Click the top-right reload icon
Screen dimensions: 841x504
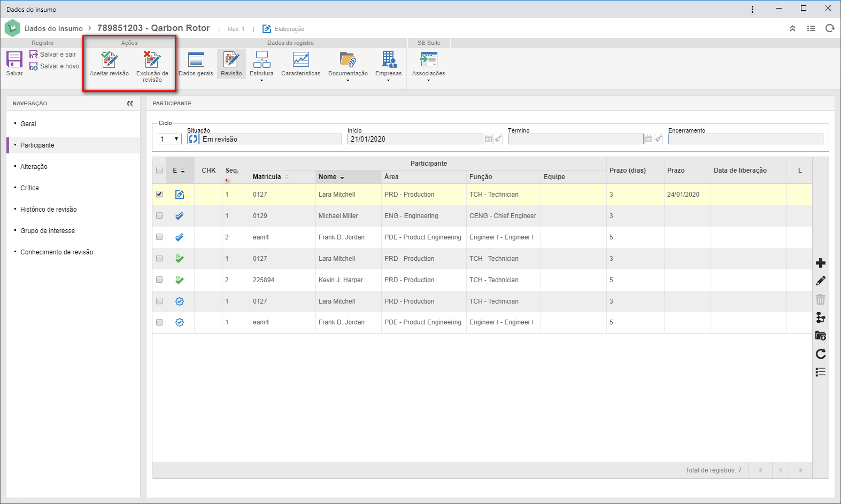[830, 28]
